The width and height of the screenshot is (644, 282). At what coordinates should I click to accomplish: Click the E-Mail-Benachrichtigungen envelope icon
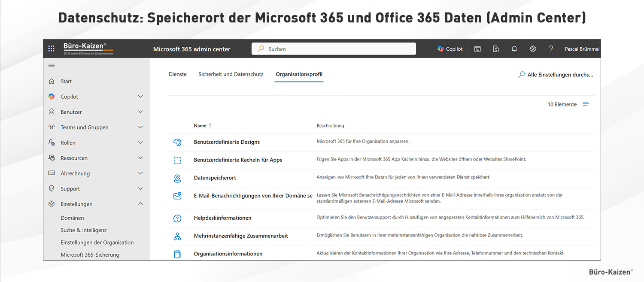pos(177,196)
